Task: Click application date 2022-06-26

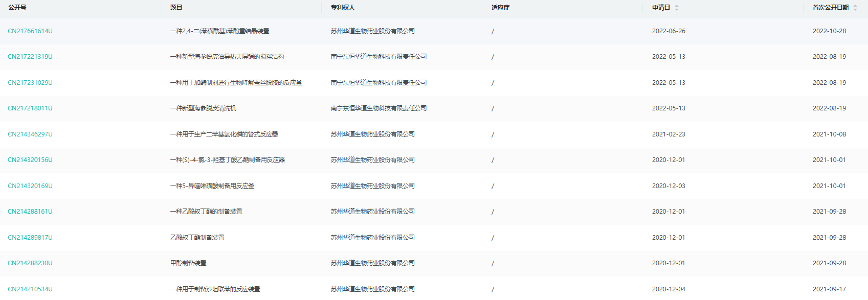Action: (669, 31)
